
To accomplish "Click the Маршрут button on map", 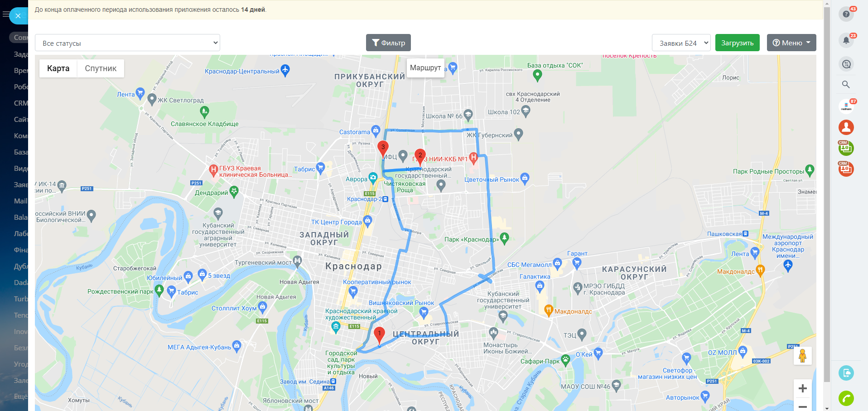I will pos(425,68).
